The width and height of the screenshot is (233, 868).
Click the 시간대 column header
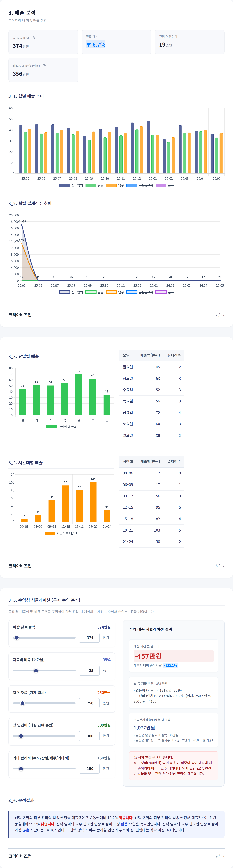pyautogui.click(x=128, y=461)
